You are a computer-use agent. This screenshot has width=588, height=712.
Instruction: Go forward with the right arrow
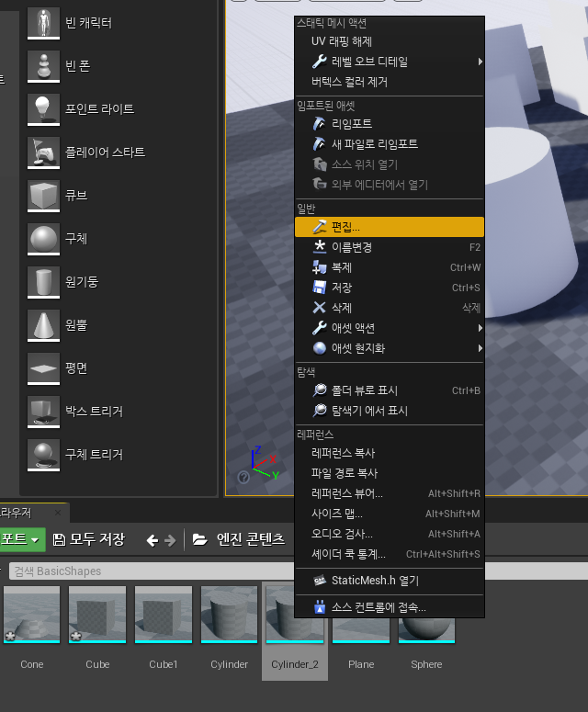click(170, 540)
